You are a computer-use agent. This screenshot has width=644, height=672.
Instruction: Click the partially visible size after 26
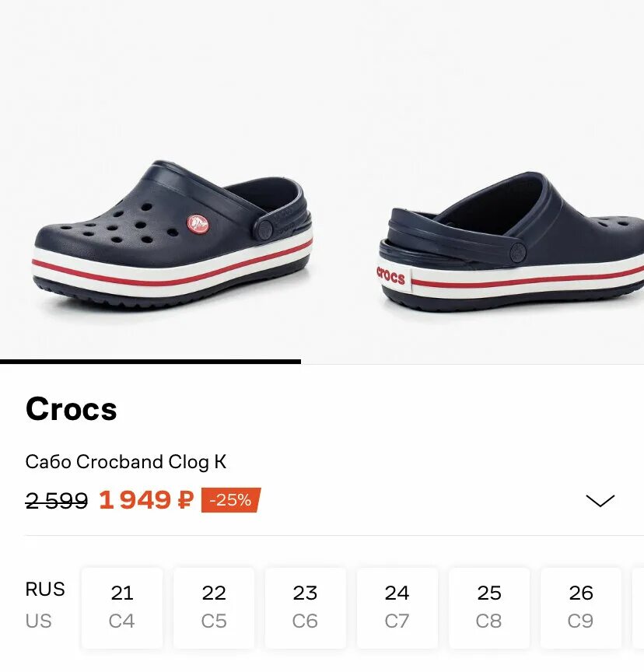click(x=639, y=607)
